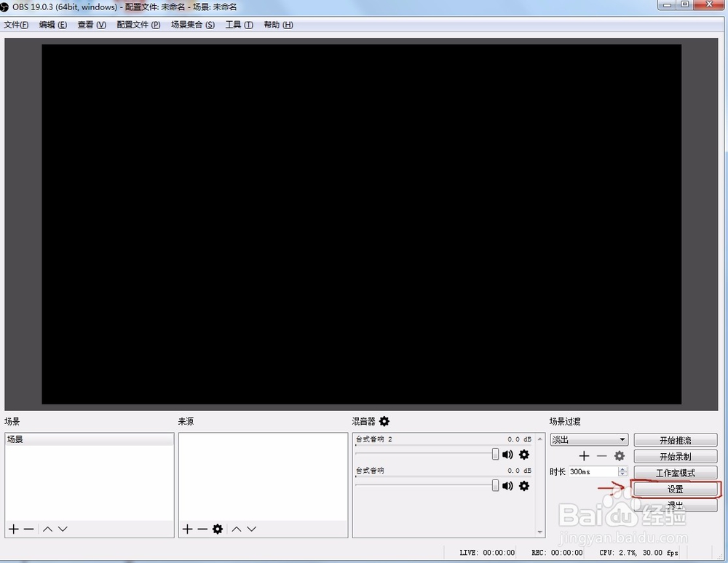The image size is (728, 563).
Task: Open transition properties gear icon
Action: pyautogui.click(x=620, y=456)
